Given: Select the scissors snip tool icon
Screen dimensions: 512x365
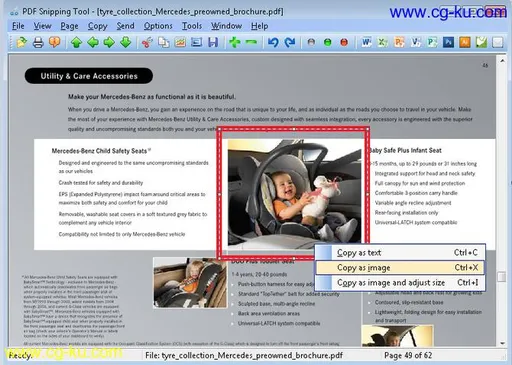Looking at the screenshot, I should pos(147,42).
